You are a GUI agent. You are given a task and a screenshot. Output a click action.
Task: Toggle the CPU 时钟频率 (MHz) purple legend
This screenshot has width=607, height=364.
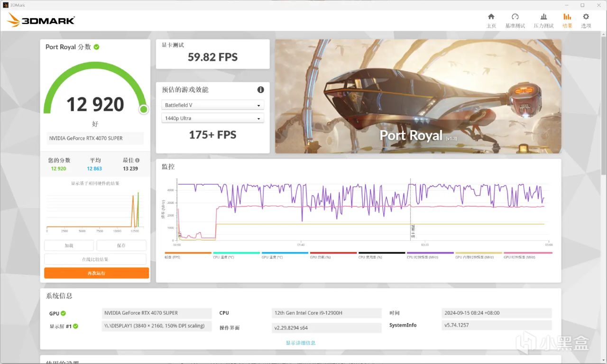coord(430,255)
